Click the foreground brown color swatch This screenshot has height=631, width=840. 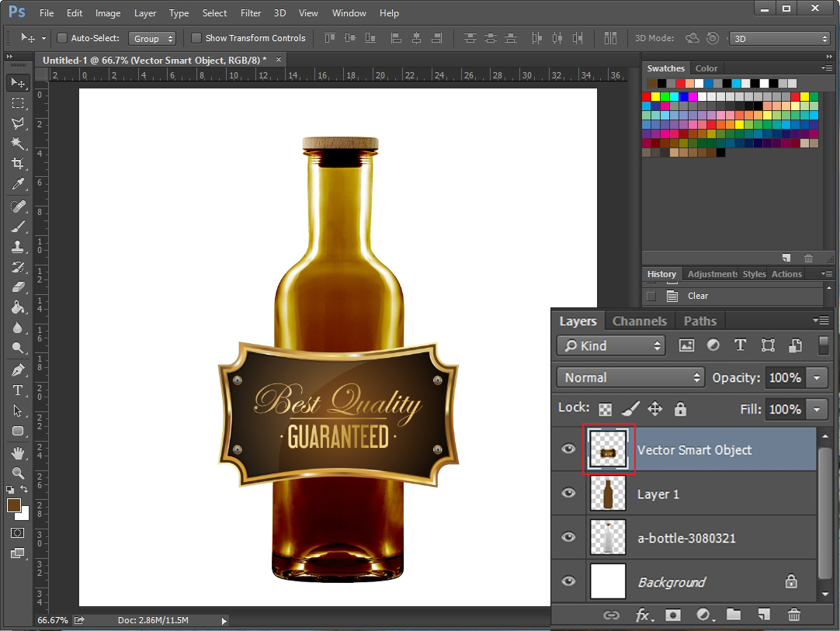tap(14, 505)
